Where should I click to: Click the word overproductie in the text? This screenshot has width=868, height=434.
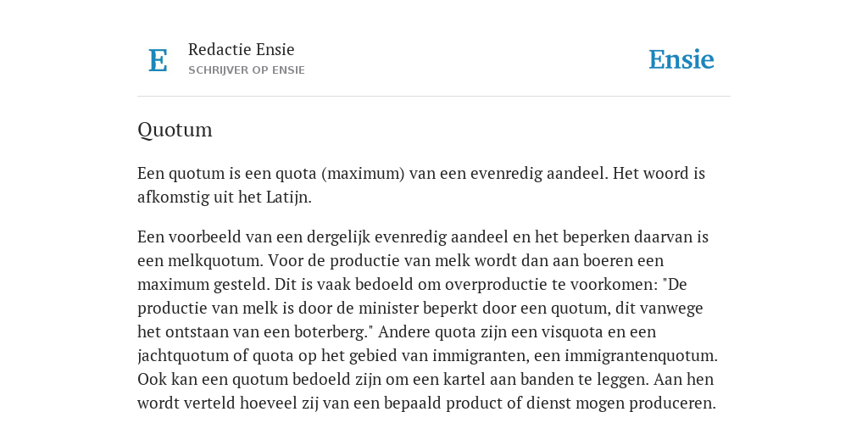(487, 285)
